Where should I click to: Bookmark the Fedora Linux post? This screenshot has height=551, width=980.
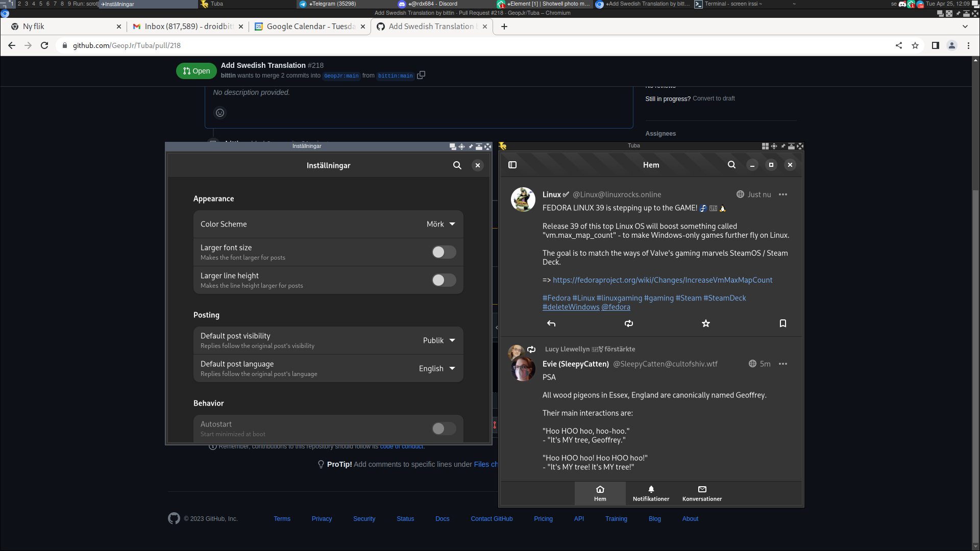click(x=782, y=323)
